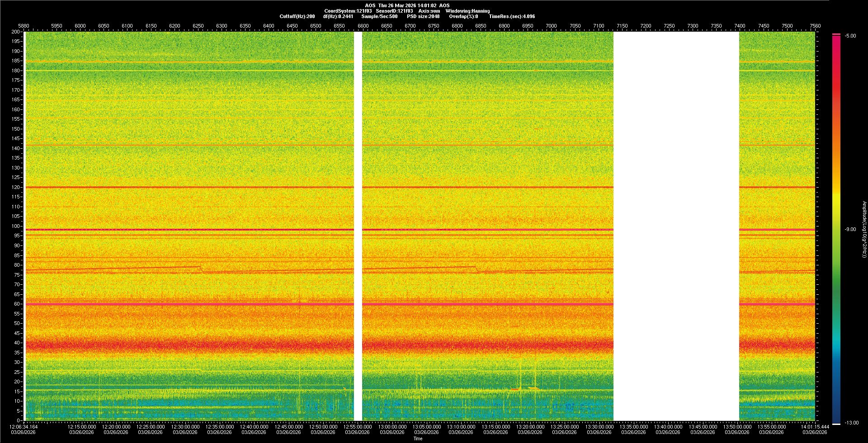
Task: Click the narrow white gap near 12:55
Action: click(x=358, y=226)
